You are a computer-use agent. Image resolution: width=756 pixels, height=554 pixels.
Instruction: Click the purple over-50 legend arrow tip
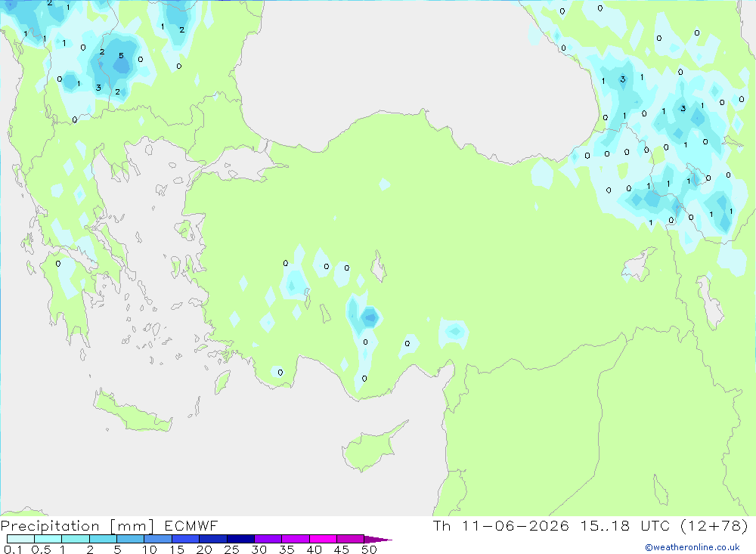pos(378,540)
